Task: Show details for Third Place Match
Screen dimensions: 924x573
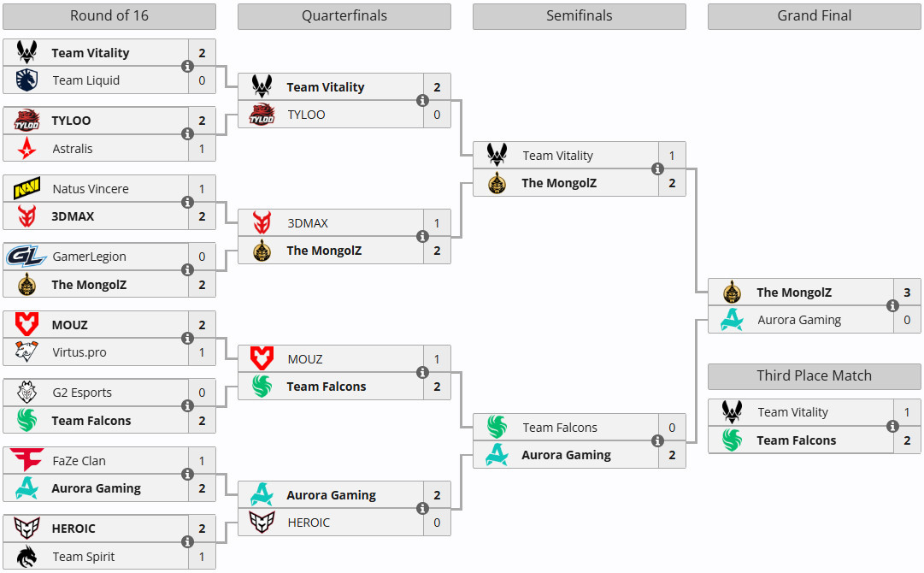Action: pos(892,426)
